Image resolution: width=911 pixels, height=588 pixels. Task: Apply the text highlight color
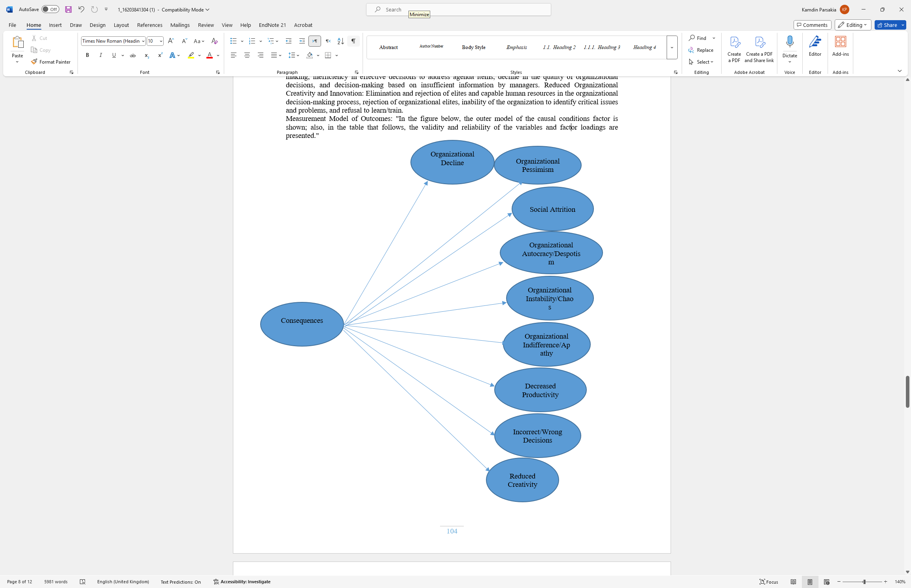point(191,55)
